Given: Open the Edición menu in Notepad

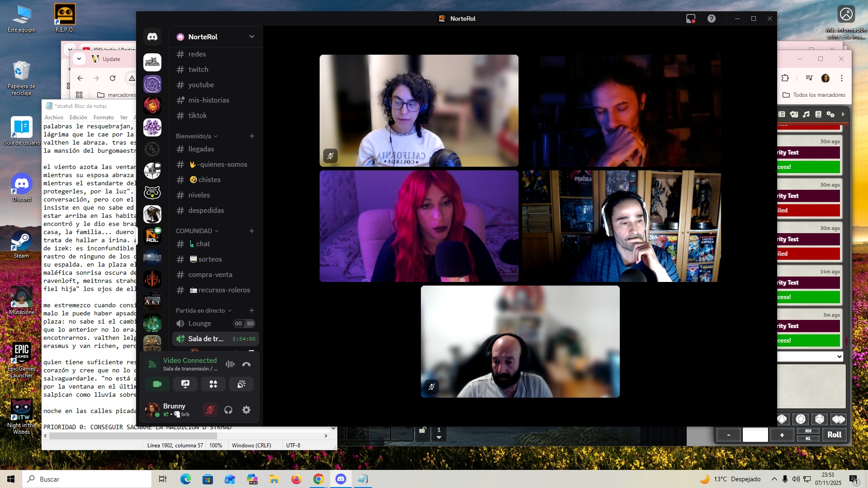Looking at the screenshot, I should pyautogui.click(x=78, y=117).
